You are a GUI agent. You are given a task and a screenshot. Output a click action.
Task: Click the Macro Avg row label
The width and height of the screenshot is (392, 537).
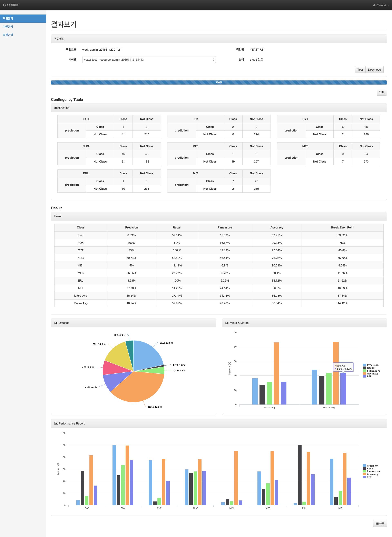pos(80,303)
